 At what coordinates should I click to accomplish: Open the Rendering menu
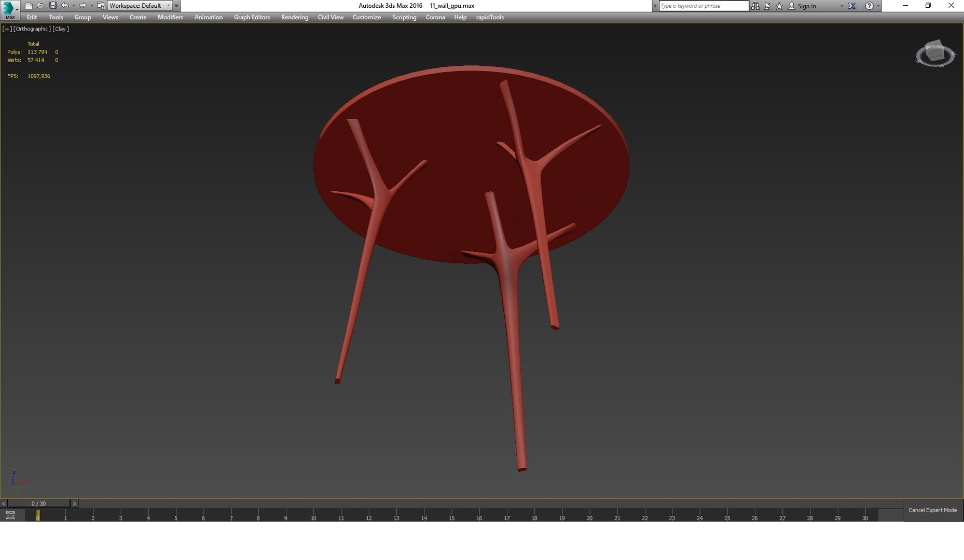(295, 17)
